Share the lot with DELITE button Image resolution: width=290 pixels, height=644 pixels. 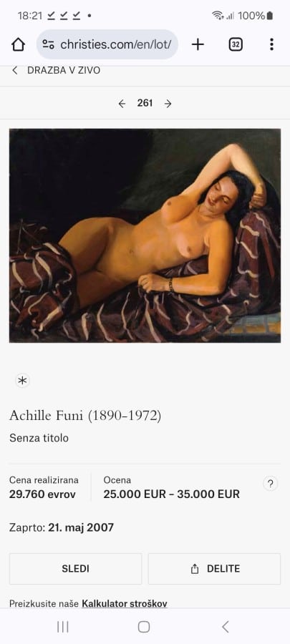pos(214,569)
